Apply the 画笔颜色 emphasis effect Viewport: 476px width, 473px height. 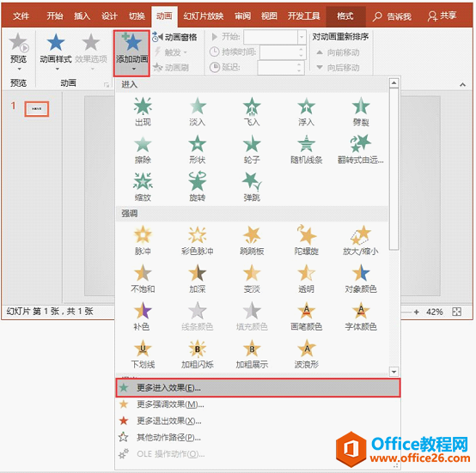(306, 316)
